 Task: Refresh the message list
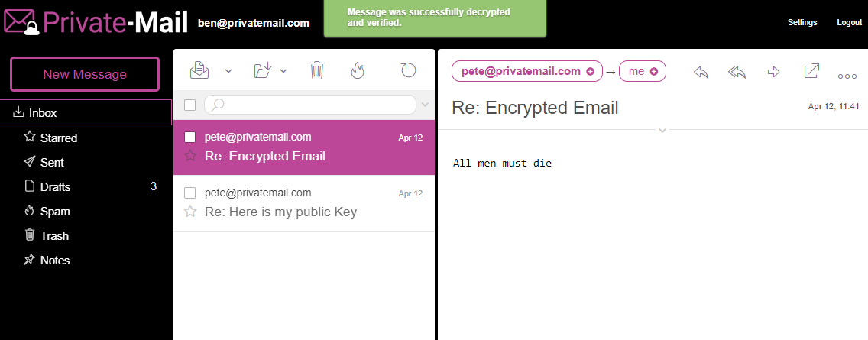pos(409,71)
